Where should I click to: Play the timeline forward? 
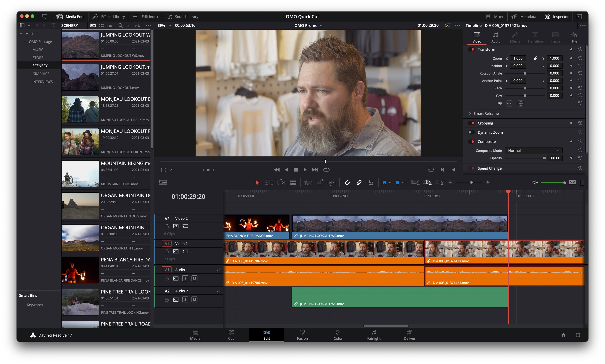305,170
